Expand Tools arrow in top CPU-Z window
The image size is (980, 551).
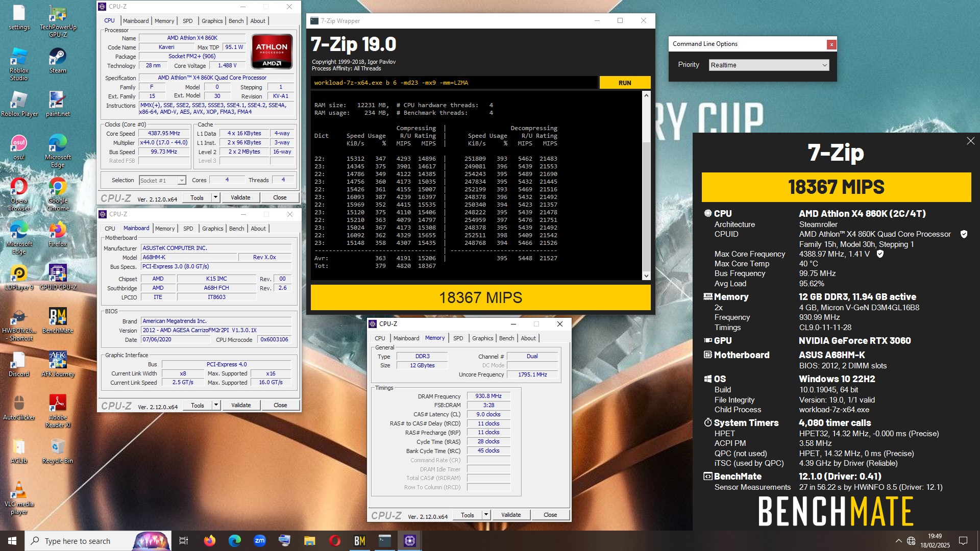click(x=215, y=197)
